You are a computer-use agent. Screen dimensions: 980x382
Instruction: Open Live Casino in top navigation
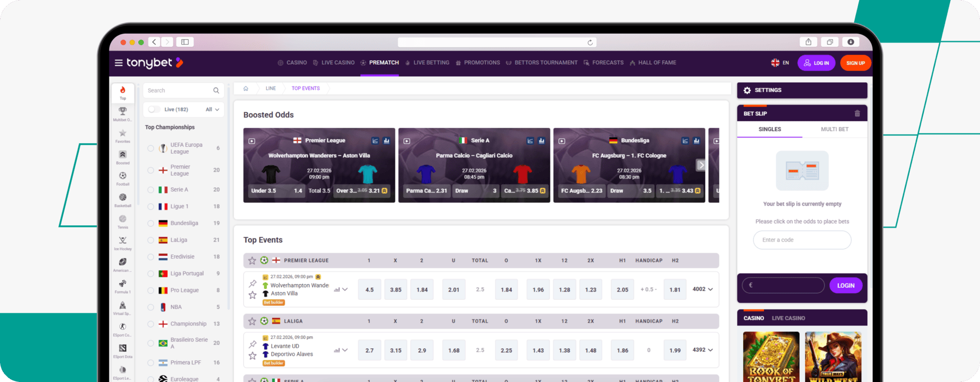pos(334,63)
